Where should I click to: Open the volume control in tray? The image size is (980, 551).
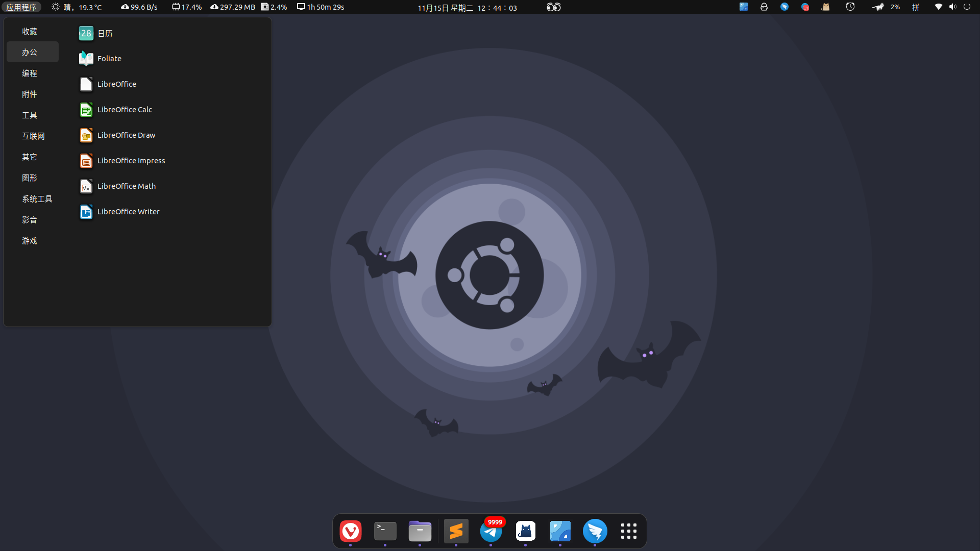(x=952, y=7)
